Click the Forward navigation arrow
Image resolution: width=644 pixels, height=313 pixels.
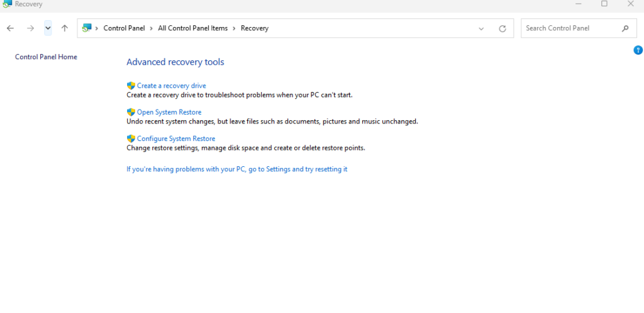[30, 28]
